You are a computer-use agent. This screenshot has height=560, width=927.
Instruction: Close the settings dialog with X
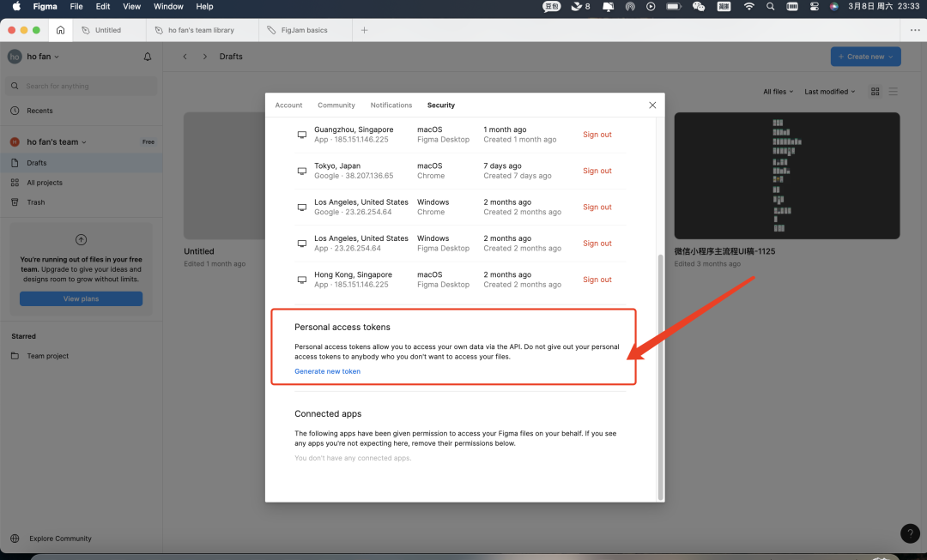pyautogui.click(x=652, y=105)
